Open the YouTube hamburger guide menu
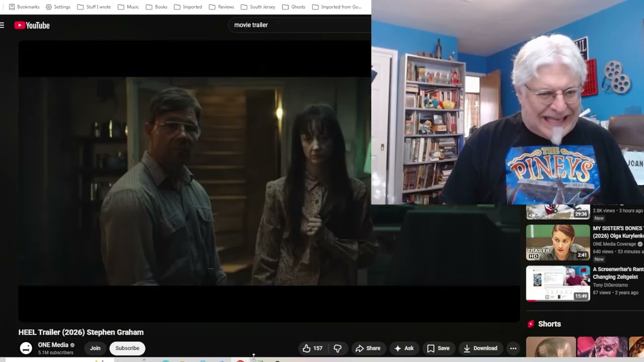This screenshot has width=644, height=362. 2,25
